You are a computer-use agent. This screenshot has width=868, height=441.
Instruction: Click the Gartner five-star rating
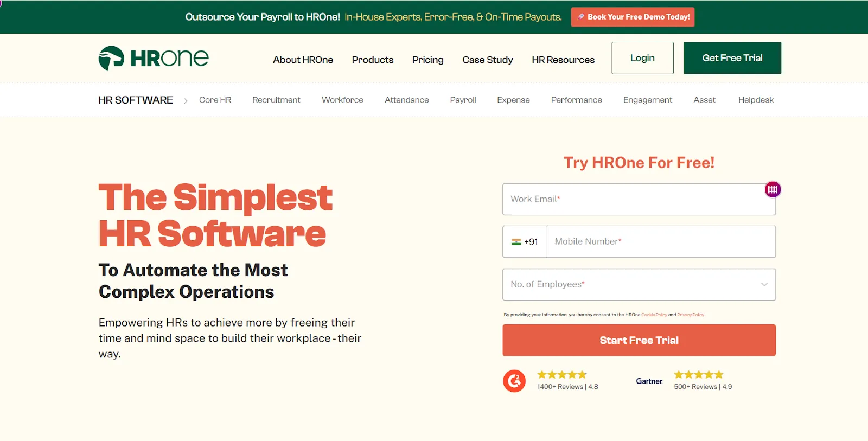click(x=699, y=375)
